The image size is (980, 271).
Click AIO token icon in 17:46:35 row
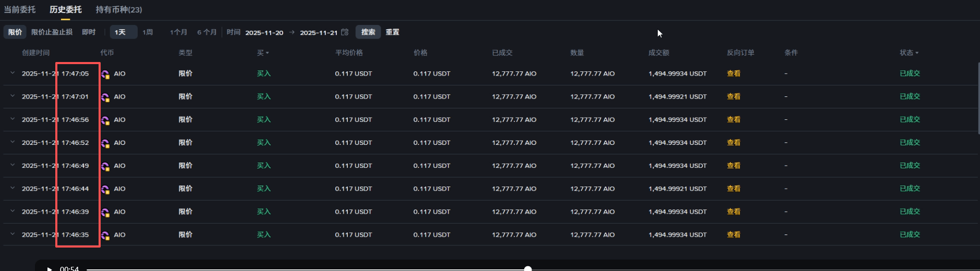point(105,236)
